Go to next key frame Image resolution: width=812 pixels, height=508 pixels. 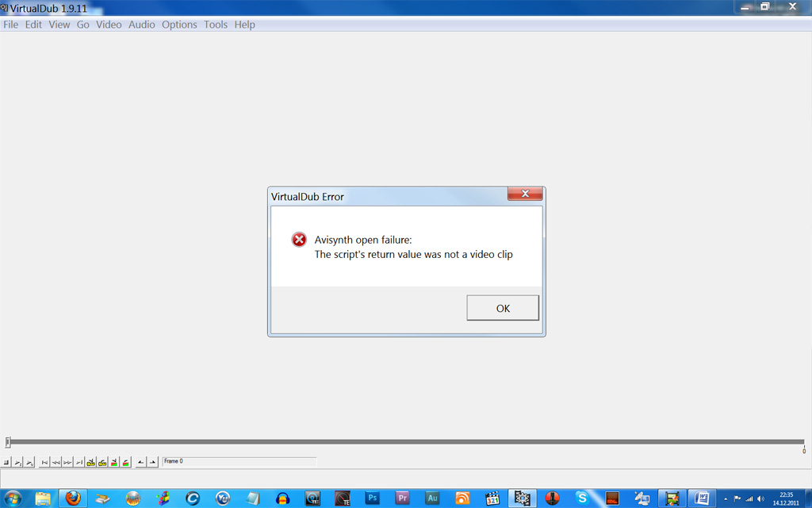pyautogui.click(x=102, y=462)
